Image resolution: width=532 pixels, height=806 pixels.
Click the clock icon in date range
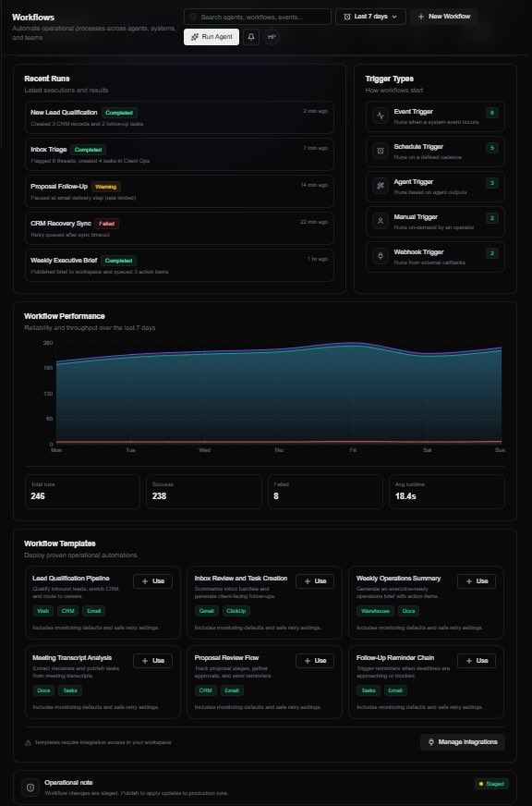[347, 17]
